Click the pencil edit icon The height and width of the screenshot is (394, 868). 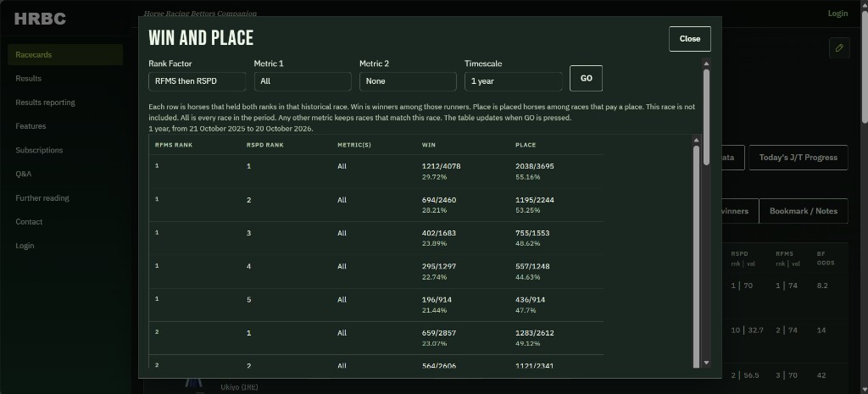coord(839,48)
